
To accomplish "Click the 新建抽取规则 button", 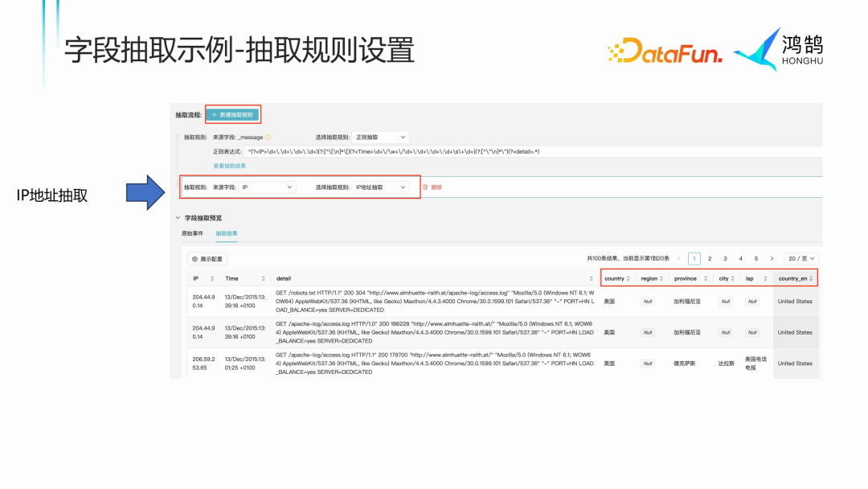I will [x=232, y=114].
